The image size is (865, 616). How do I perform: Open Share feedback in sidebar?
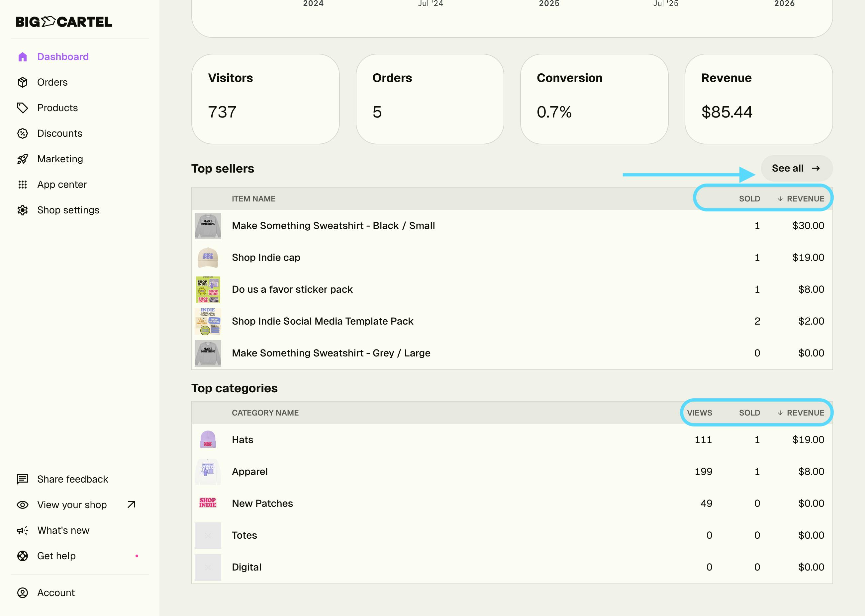click(72, 480)
